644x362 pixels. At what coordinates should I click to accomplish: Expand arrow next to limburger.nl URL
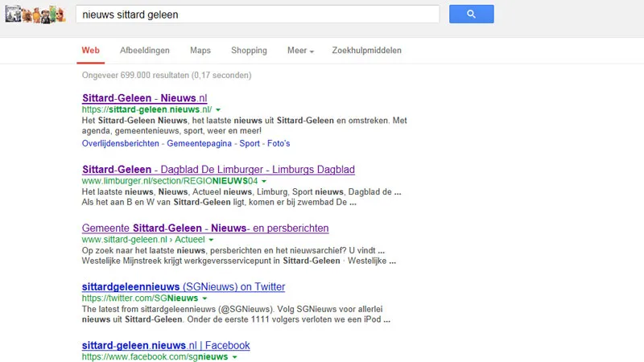coord(264,182)
